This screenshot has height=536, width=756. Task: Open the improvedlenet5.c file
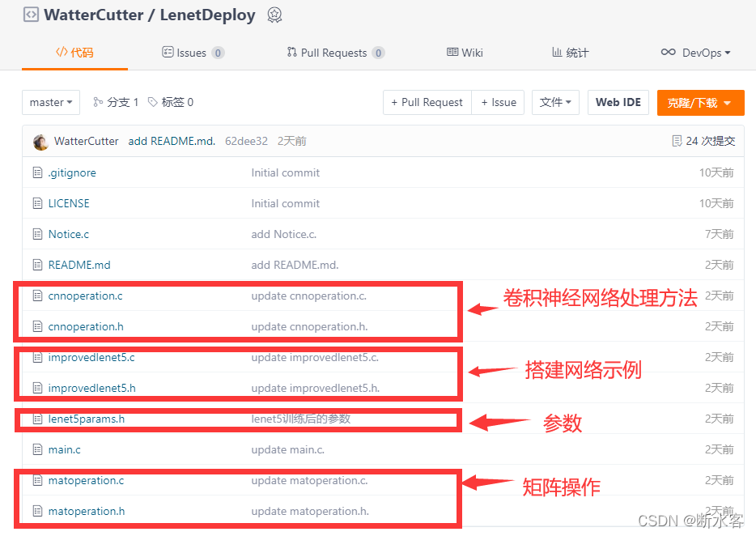pyautogui.click(x=91, y=358)
